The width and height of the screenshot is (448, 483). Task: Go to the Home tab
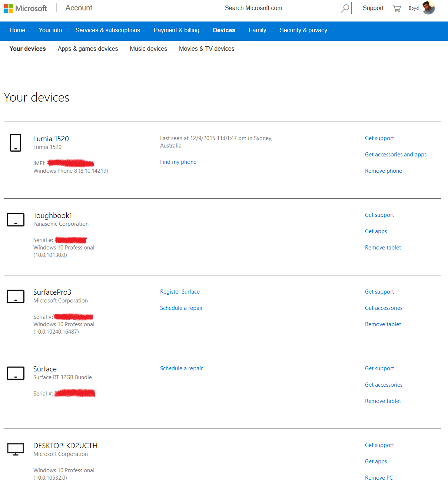tap(17, 30)
